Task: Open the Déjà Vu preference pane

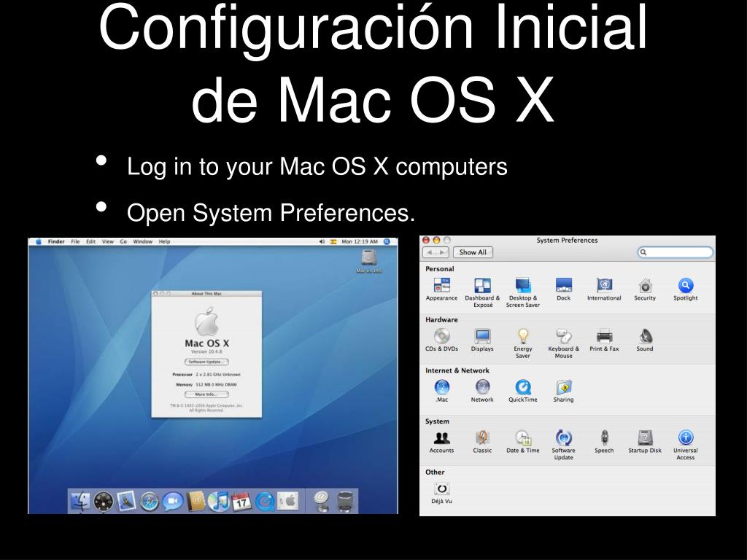Action: tap(441, 493)
